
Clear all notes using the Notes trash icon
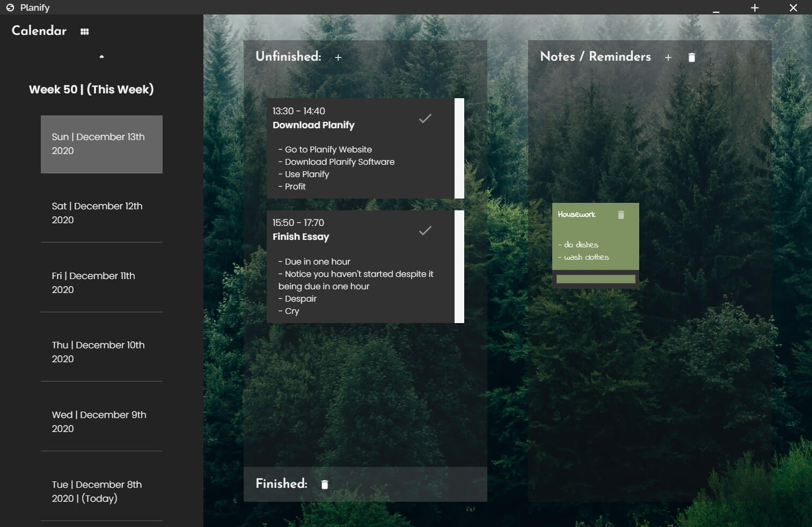click(x=691, y=57)
